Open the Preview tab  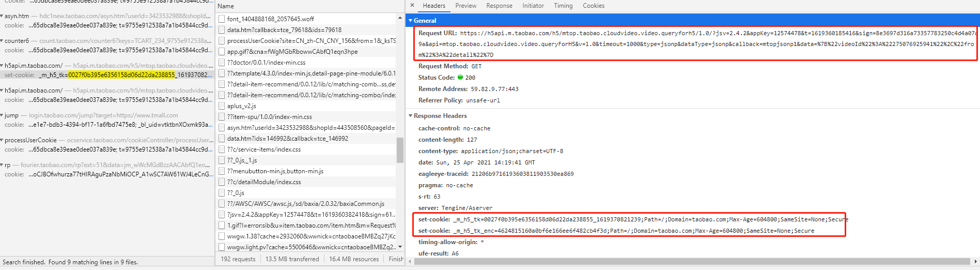tap(466, 6)
